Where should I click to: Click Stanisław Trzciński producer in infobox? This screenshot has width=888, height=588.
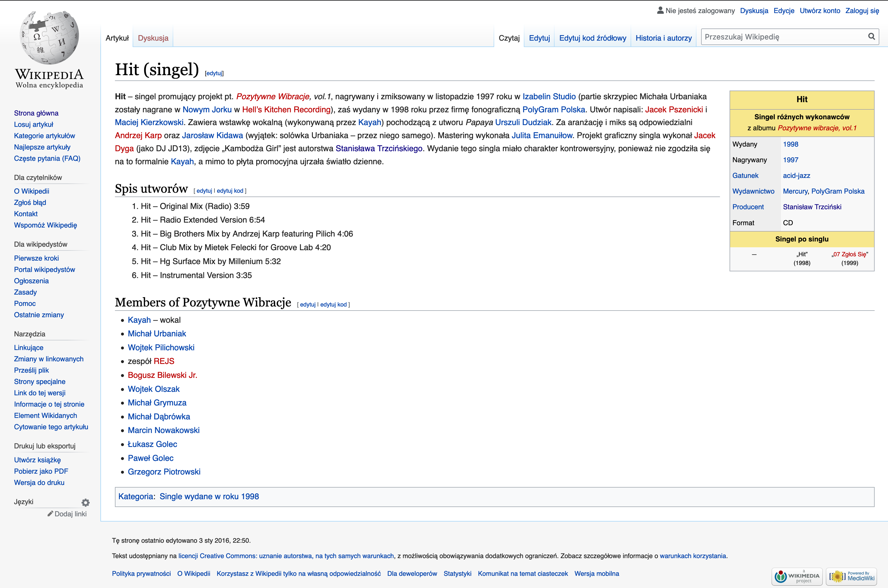coord(812,207)
